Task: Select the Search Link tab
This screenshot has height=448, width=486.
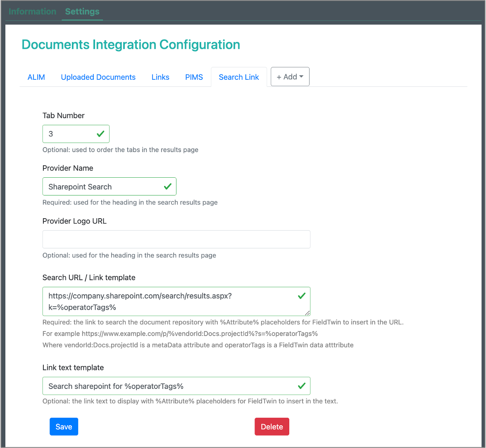Action: (x=239, y=77)
